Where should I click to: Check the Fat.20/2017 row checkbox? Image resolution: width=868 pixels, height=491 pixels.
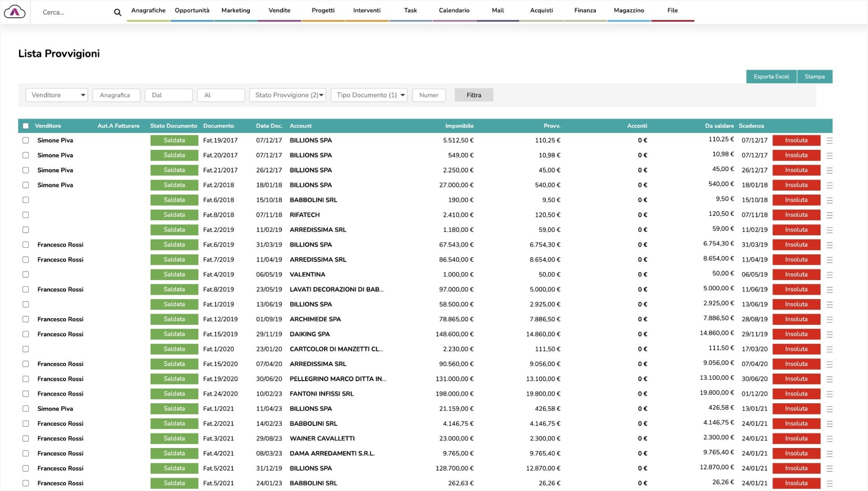[26, 155]
